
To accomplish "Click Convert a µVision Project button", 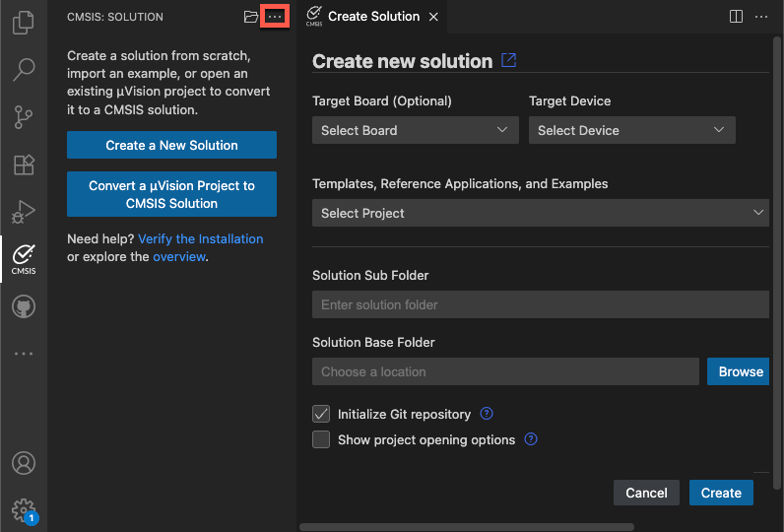I will [x=171, y=194].
